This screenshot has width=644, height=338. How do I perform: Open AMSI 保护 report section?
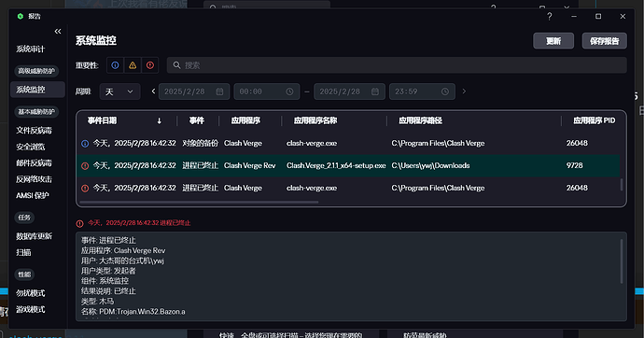(x=33, y=195)
